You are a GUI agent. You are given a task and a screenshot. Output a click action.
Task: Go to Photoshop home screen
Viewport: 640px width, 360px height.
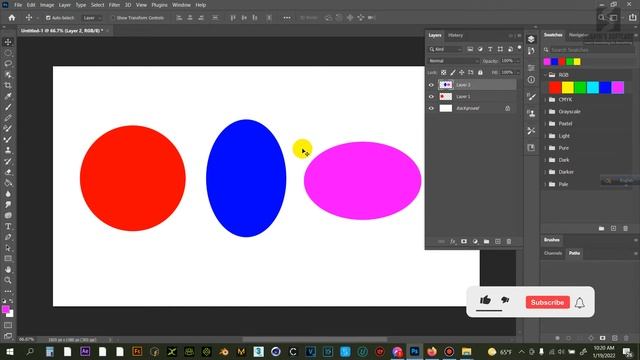[x=12, y=18]
